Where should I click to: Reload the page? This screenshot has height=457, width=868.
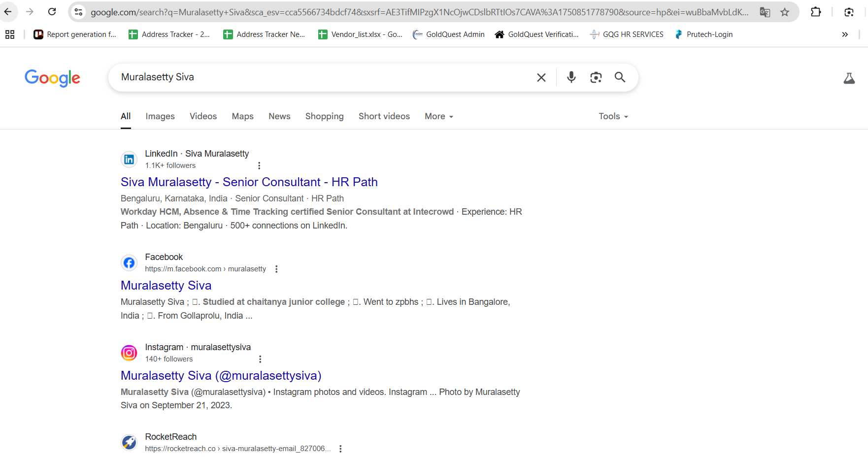click(52, 12)
